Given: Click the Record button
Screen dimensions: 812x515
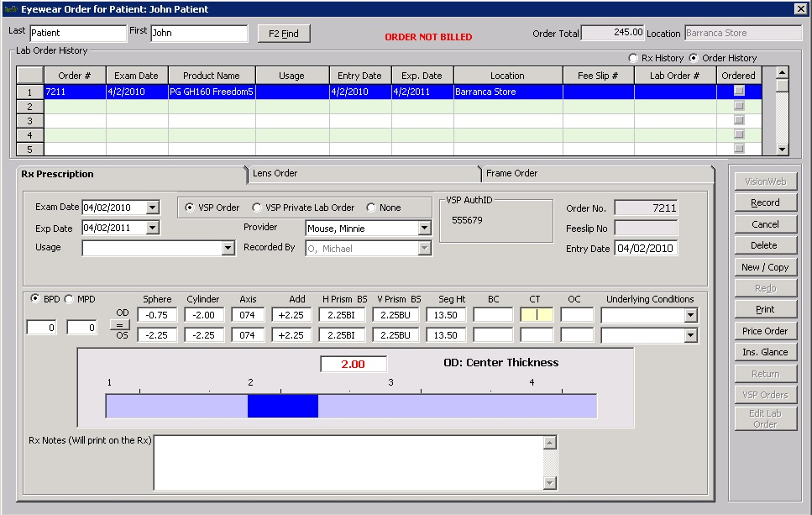Looking at the screenshot, I should point(765,202).
